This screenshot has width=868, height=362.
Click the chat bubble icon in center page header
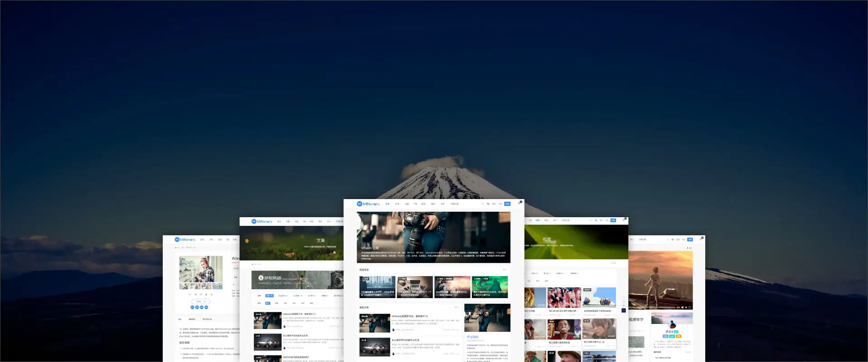tap(488, 204)
